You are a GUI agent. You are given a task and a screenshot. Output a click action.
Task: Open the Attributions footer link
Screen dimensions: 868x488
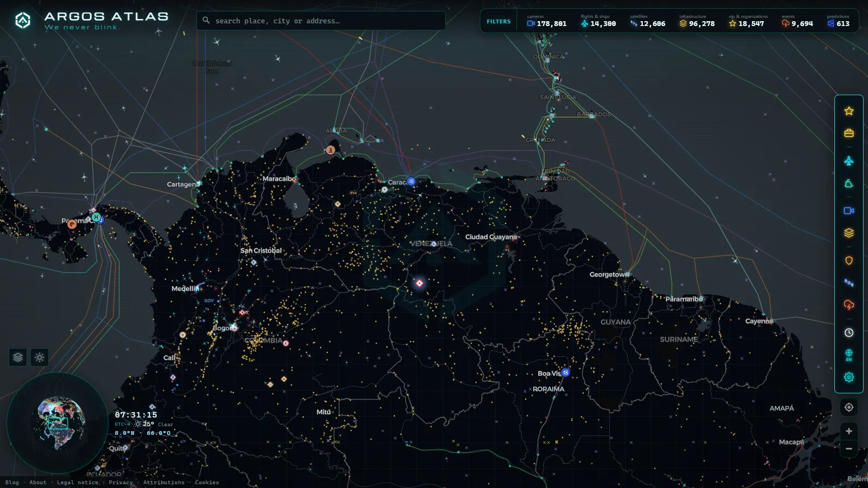[164, 482]
